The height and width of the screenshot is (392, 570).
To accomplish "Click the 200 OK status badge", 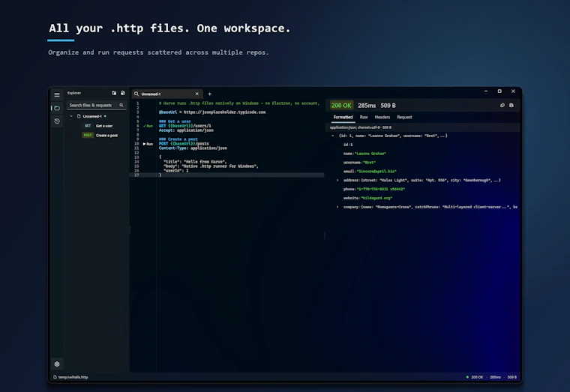I will pos(341,106).
